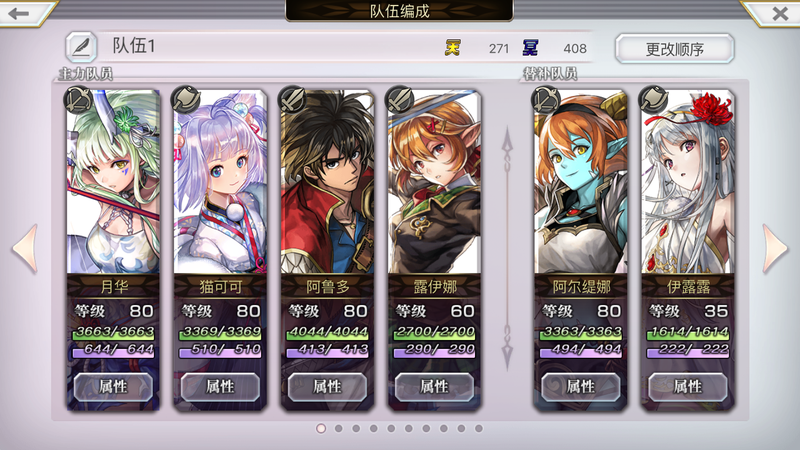Go to previous team with left arrow

pos(26,248)
